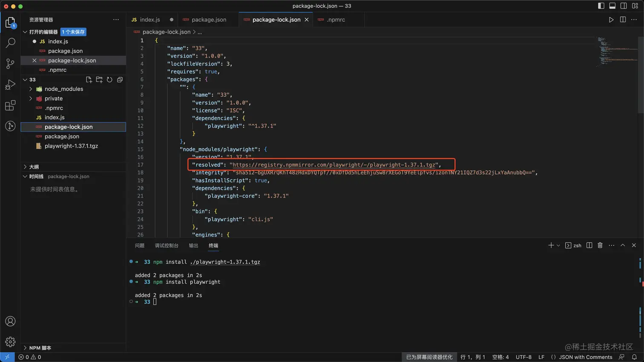
Task: Expand the private folder
Action: pyautogui.click(x=31, y=98)
